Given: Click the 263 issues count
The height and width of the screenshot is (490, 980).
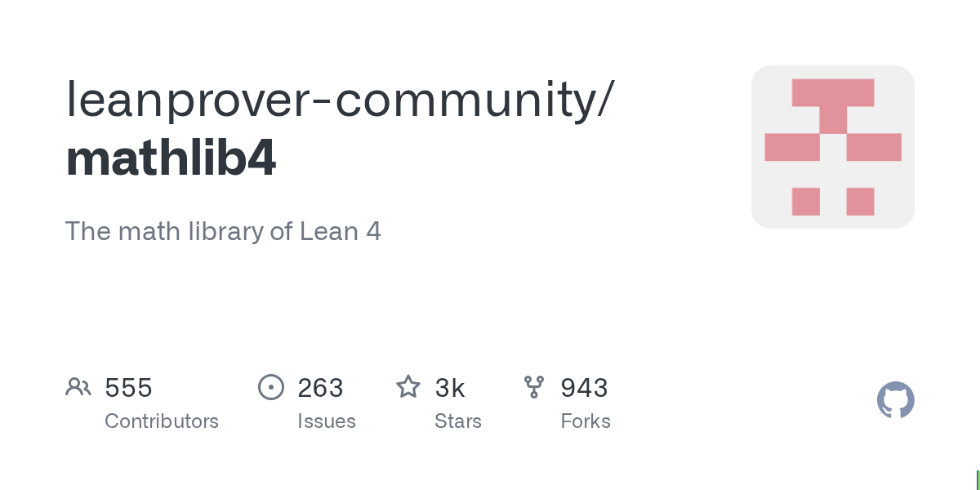Looking at the screenshot, I should [320, 388].
